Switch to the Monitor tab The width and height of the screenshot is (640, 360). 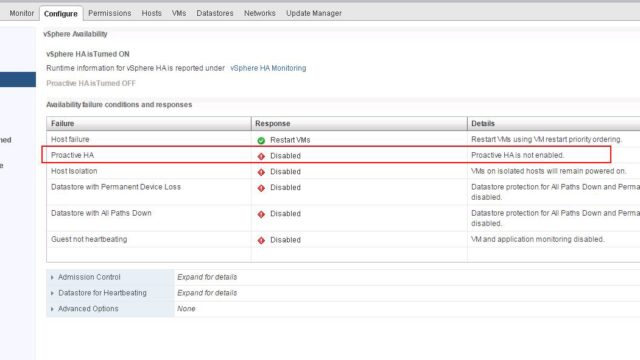pyautogui.click(x=22, y=13)
